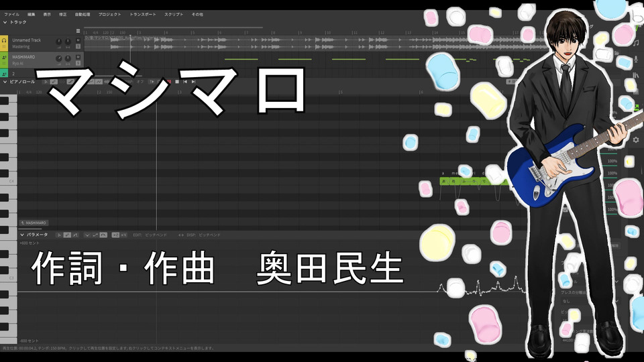Jump to the previous position button

click(x=185, y=82)
